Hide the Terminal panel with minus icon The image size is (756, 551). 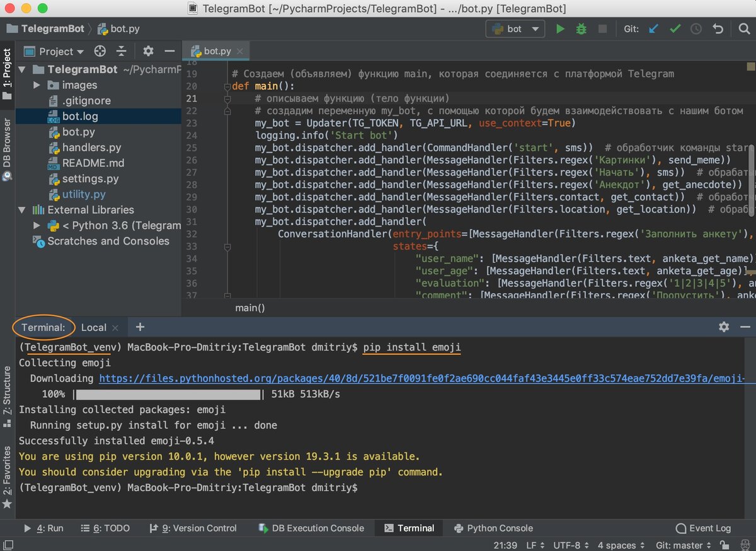coord(745,327)
